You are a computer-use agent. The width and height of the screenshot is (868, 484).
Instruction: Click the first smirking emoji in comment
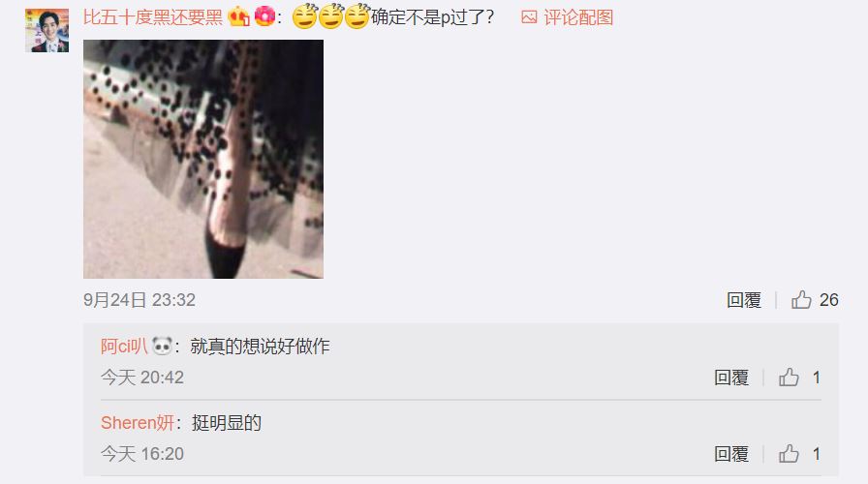click(x=304, y=16)
